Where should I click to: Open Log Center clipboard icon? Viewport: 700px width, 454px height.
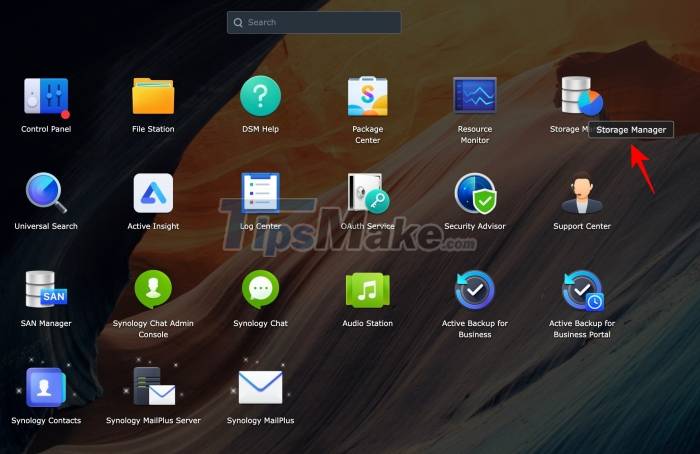click(260, 193)
